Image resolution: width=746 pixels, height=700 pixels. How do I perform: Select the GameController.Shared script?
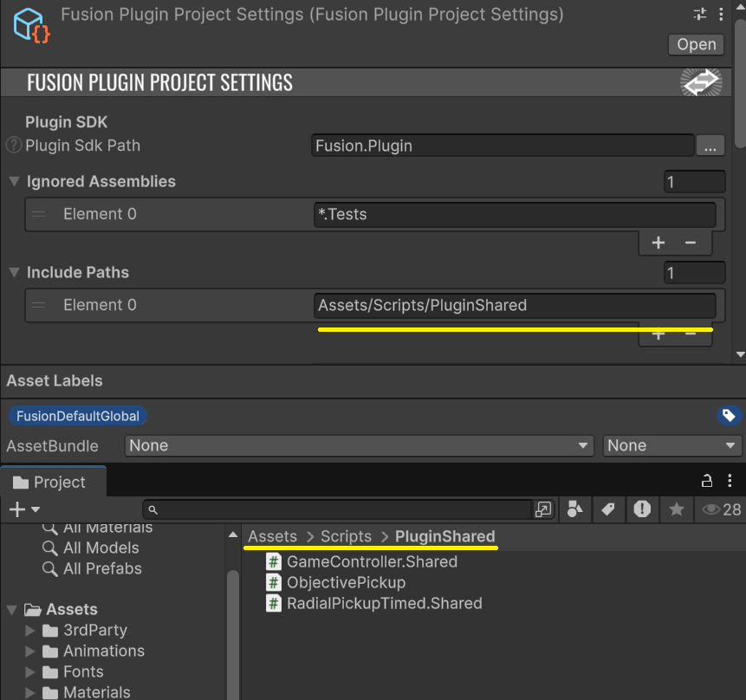point(361,562)
